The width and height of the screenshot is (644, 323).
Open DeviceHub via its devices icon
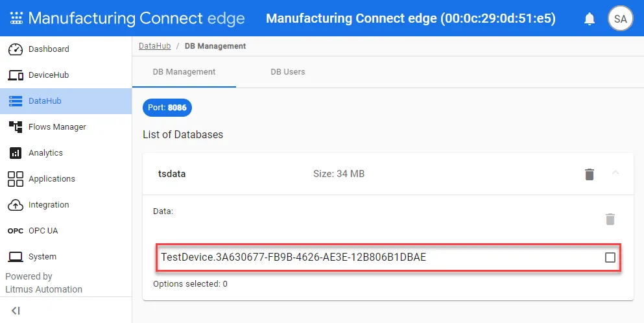[x=16, y=75]
